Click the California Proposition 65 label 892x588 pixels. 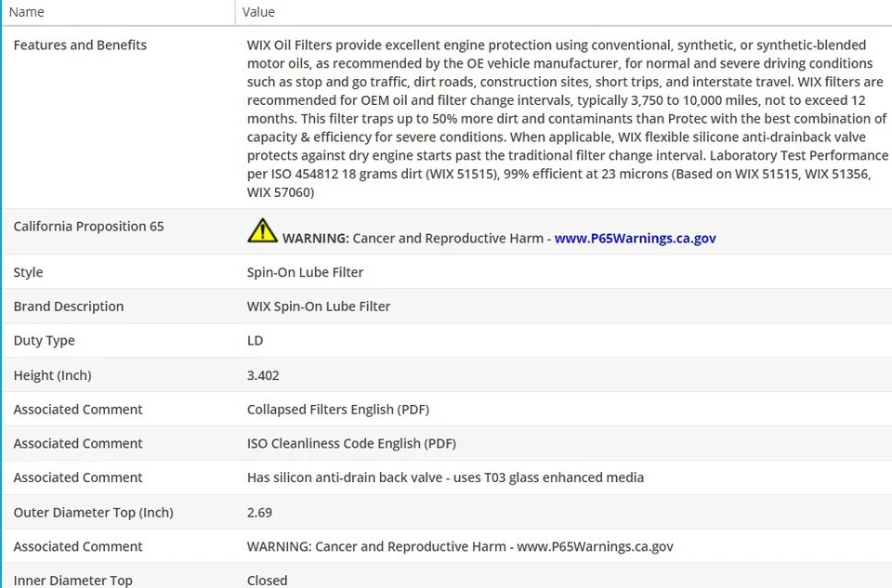(x=88, y=227)
